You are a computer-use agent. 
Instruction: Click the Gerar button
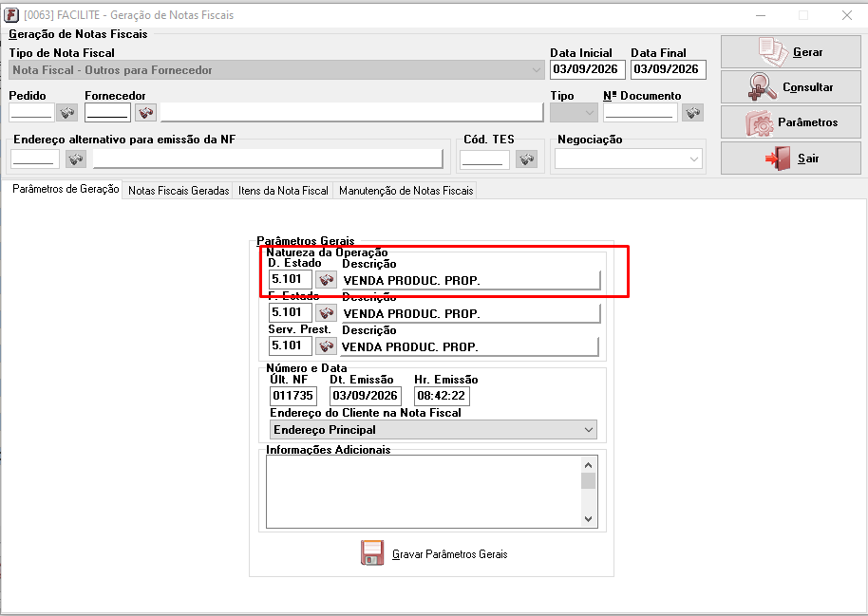coord(790,52)
